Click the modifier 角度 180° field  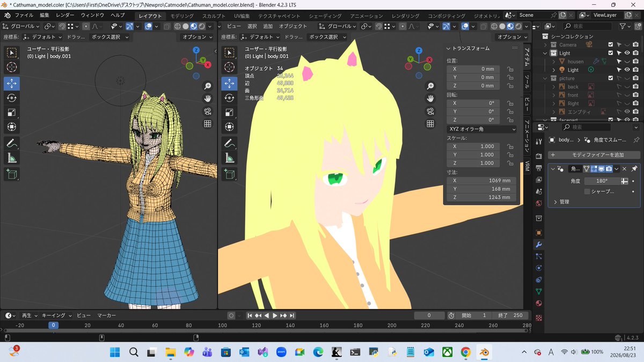pos(601,181)
